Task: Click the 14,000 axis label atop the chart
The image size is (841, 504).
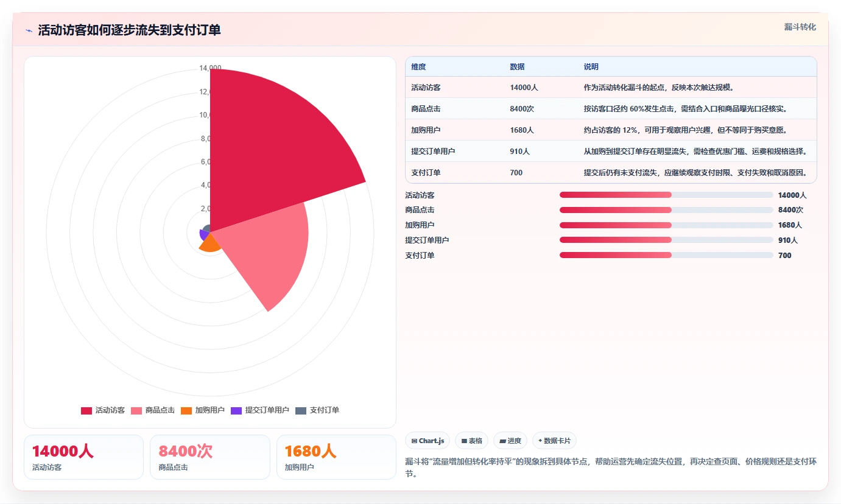Action: (x=211, y=68)
